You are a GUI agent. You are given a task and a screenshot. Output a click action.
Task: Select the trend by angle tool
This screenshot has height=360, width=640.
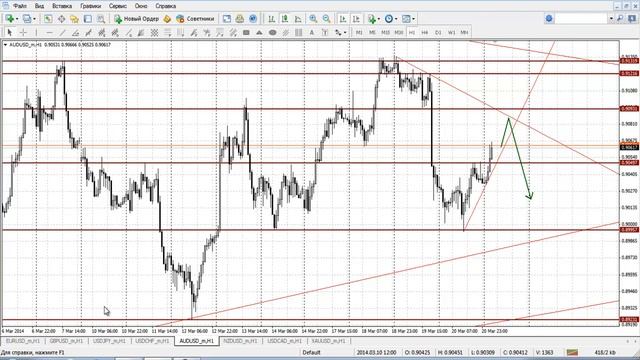pyautogui.click(x=76, y=32)
